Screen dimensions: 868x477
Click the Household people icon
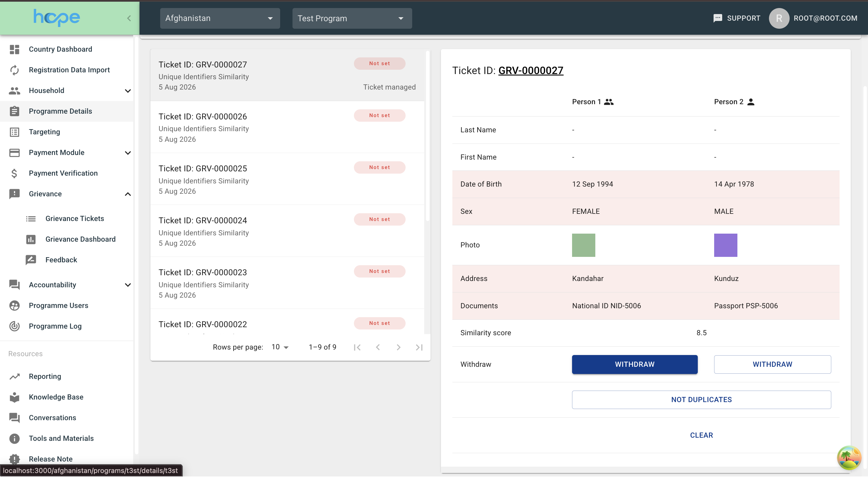(x=14, y=91)
